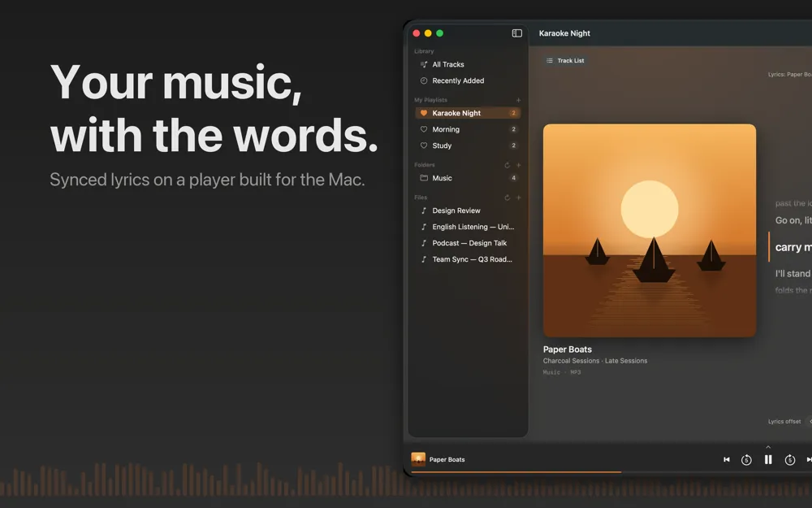This screenshot has width=812, height=508.
Task: Click the Recently Added clock icon
Action: coord(424,80)
